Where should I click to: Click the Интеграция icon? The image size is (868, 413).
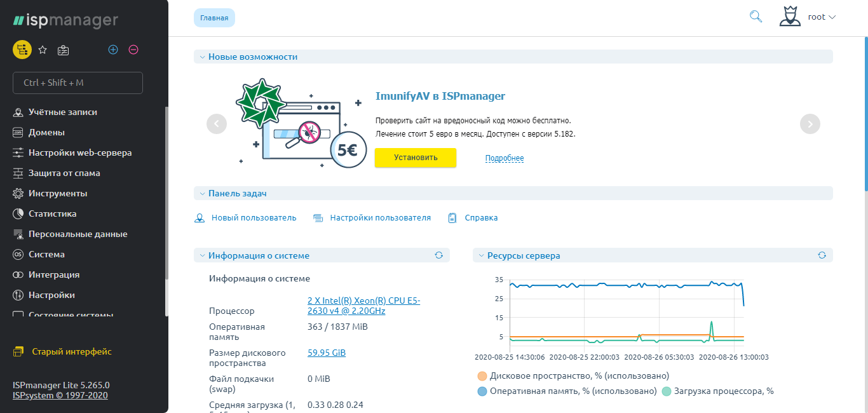point(18,275)
